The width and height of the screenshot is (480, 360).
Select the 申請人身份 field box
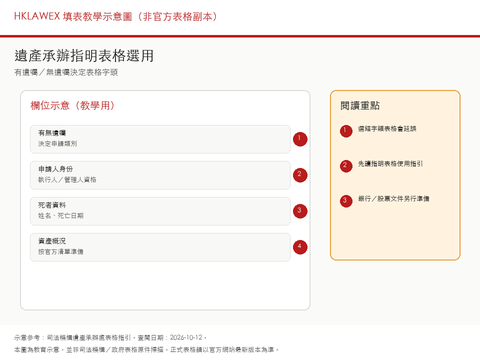click(160, 175)
